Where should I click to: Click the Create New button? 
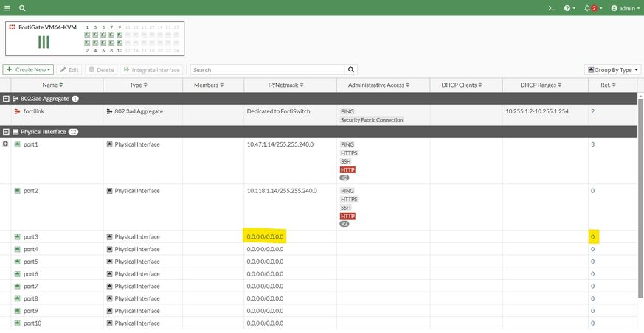(28, 70)
